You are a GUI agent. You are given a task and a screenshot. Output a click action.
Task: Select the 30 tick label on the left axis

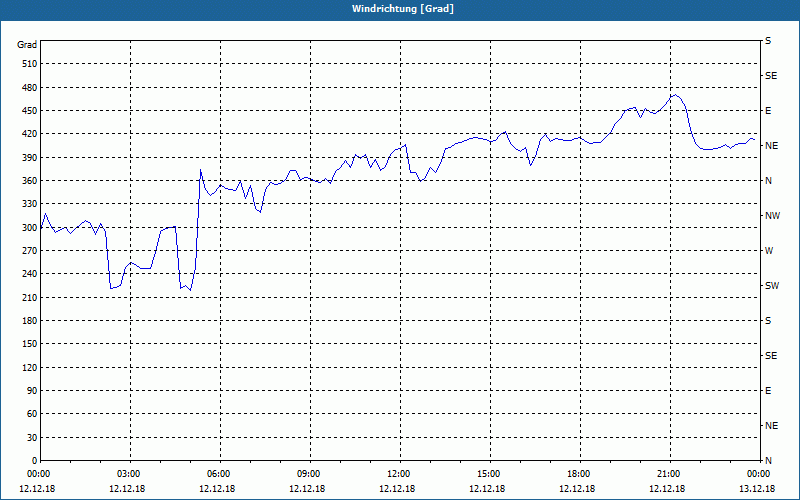click(x=33, y=437)
